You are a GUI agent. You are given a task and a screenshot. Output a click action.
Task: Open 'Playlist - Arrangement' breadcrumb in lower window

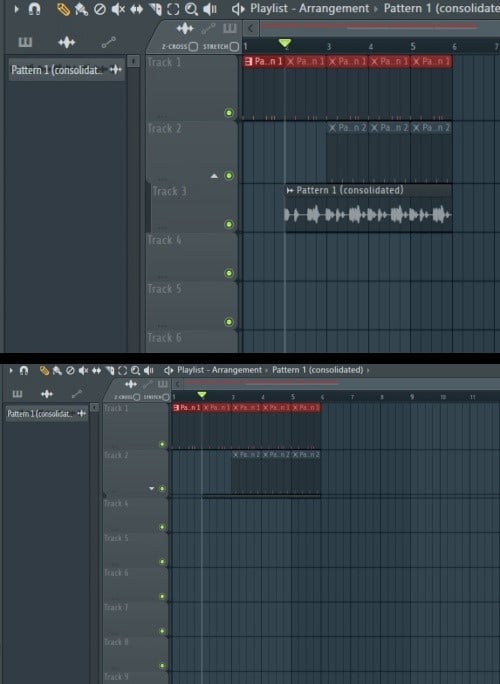(219, 370)
